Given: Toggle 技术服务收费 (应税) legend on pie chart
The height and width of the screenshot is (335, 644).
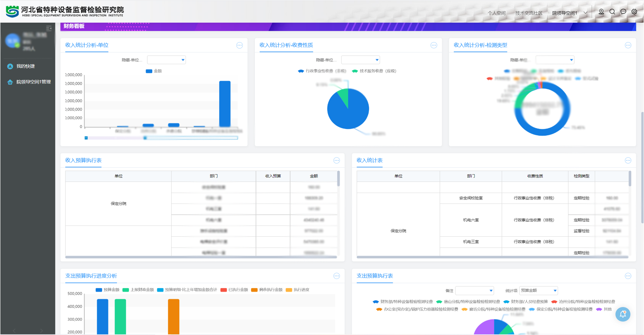Looking at the screenshot, I should (x=374, y=71).
